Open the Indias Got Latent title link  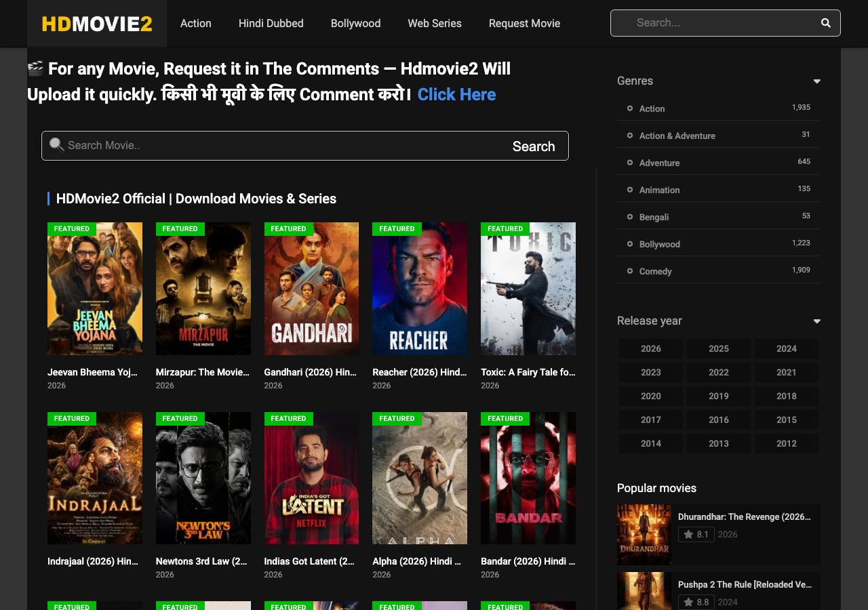tap(309, 561)
